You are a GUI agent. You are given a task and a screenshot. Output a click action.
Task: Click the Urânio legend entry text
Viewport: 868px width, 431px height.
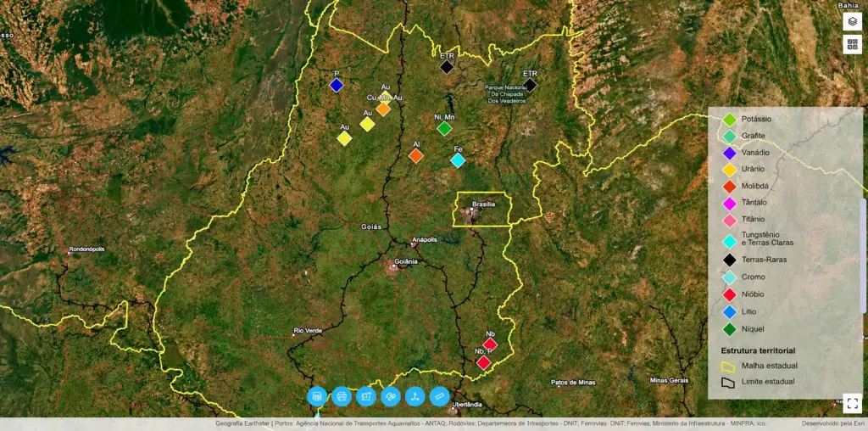[753, 169]
